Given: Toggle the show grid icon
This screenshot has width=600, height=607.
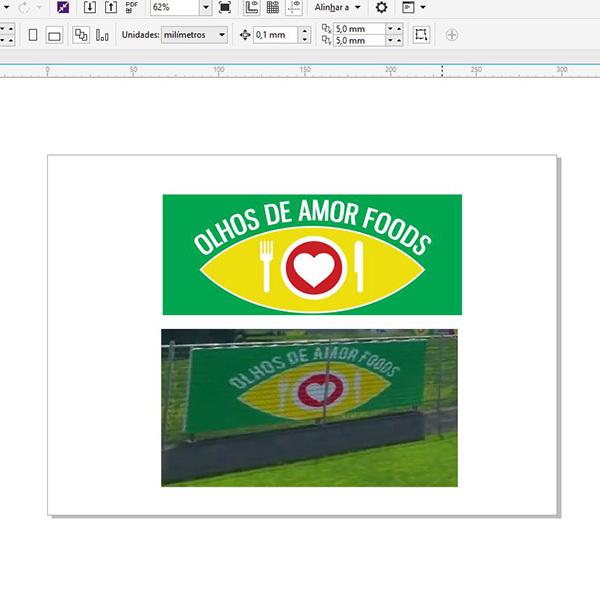Looking at the screenshot, I should point(273,7).
